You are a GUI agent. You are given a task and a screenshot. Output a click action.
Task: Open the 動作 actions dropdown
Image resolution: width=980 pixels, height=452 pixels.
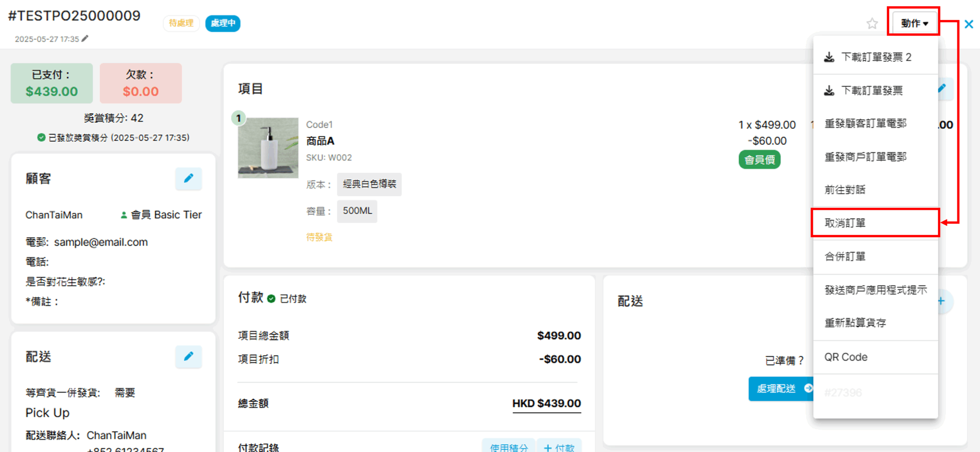coord(914,23)
